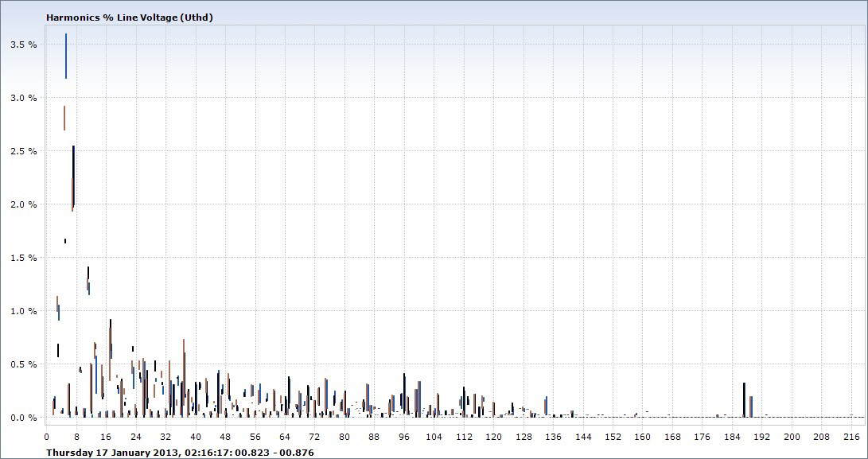This screenshot has height=459, width=868.
Task: Click the x-axis label 208
Action: pos(822,437)
